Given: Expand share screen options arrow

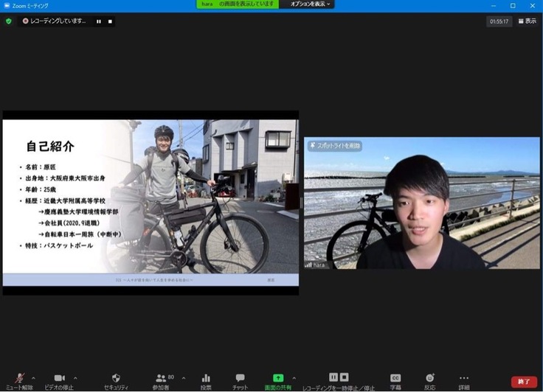Looking at the screenshot, I should tap(294, 377).
